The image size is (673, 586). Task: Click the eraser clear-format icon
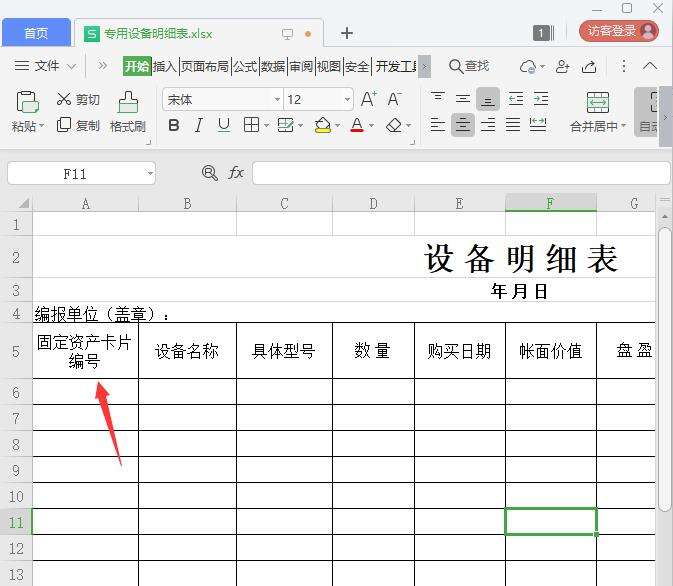click(393, 125)
